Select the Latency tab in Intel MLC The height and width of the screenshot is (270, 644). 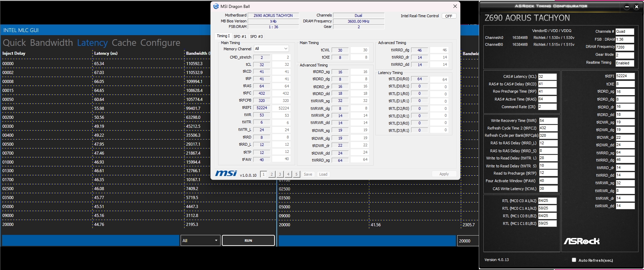point(92,43)
